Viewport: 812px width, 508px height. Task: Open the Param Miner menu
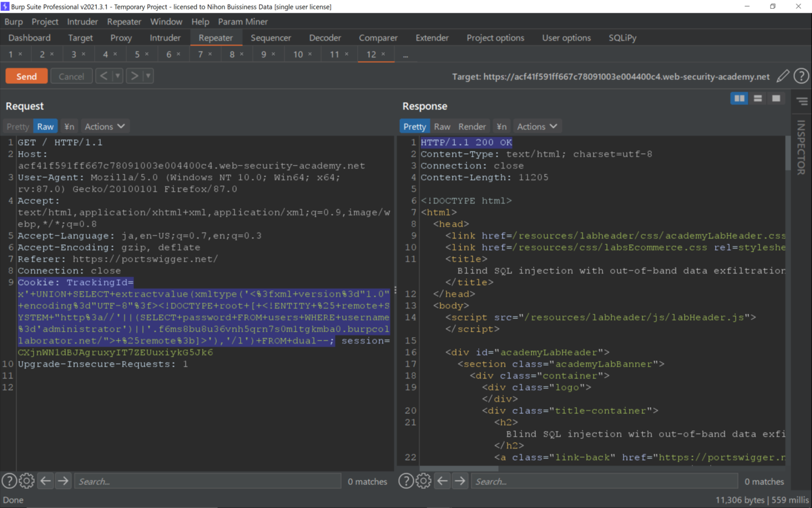click(243, 22)
